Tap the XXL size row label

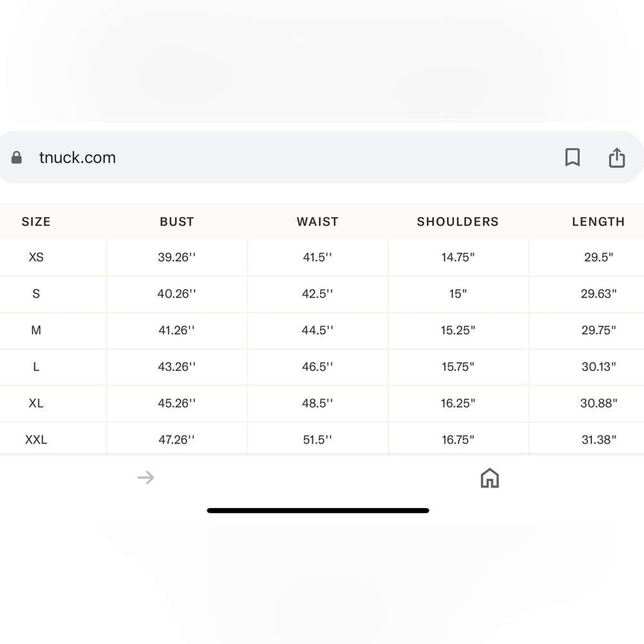(36, 440)
